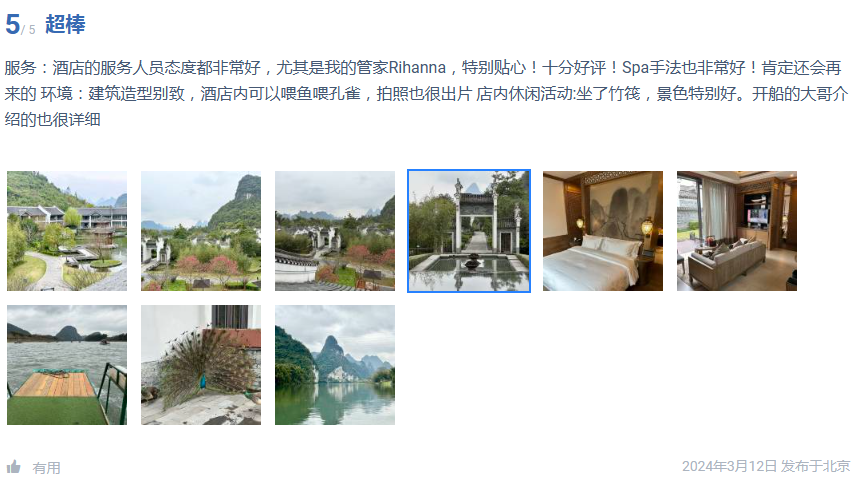Click the review line starting with 来的 环境
The height and width of the screenshot is (481, 864).
point(426,94)
